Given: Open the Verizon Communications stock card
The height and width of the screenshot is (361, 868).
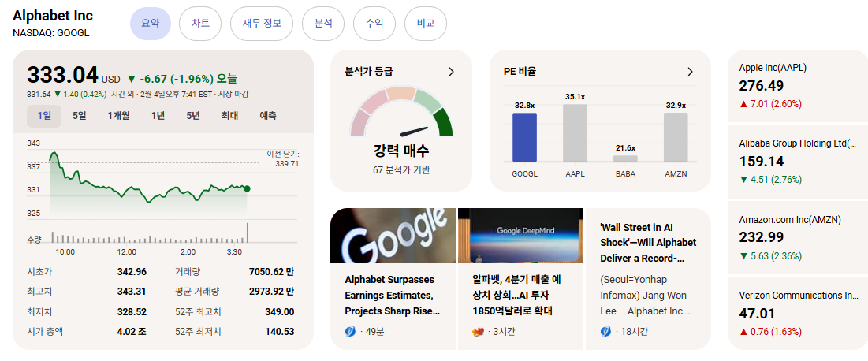Looking at the screenshot, I should pos(798,314).
